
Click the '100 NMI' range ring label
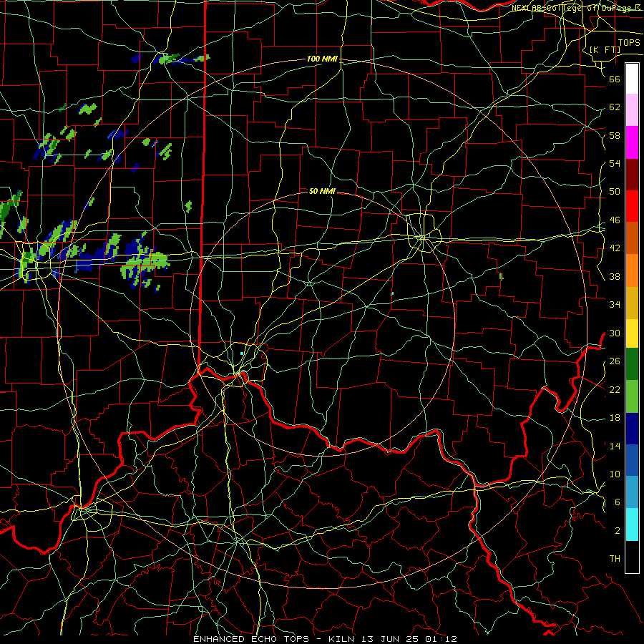point(322,59)
